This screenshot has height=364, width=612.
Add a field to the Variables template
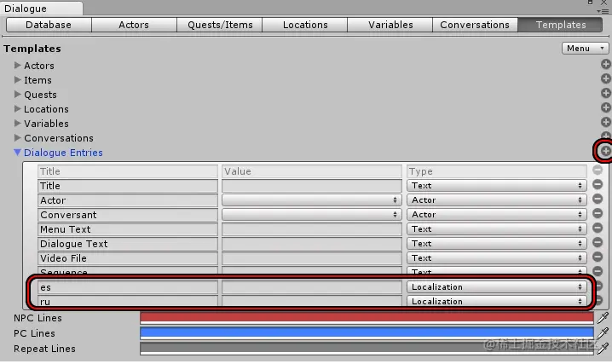click(605, 122)
